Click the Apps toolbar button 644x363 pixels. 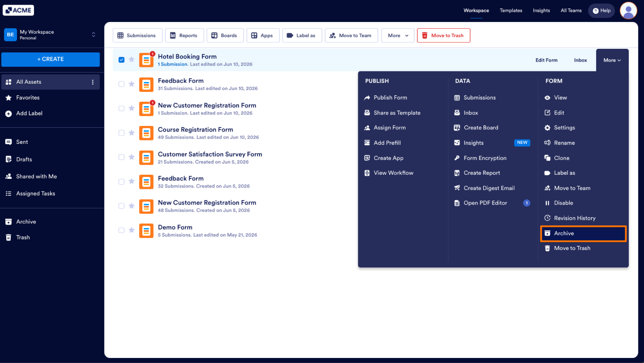point(263,35)
